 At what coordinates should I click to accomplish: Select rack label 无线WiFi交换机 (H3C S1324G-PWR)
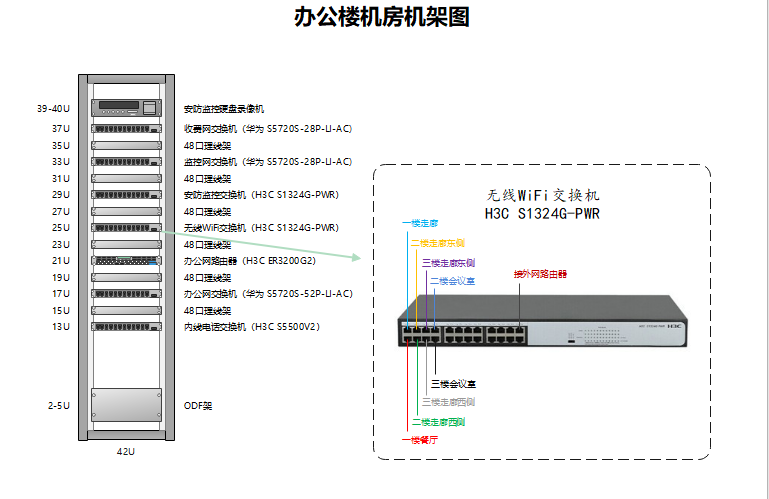(x=261, y=228)
